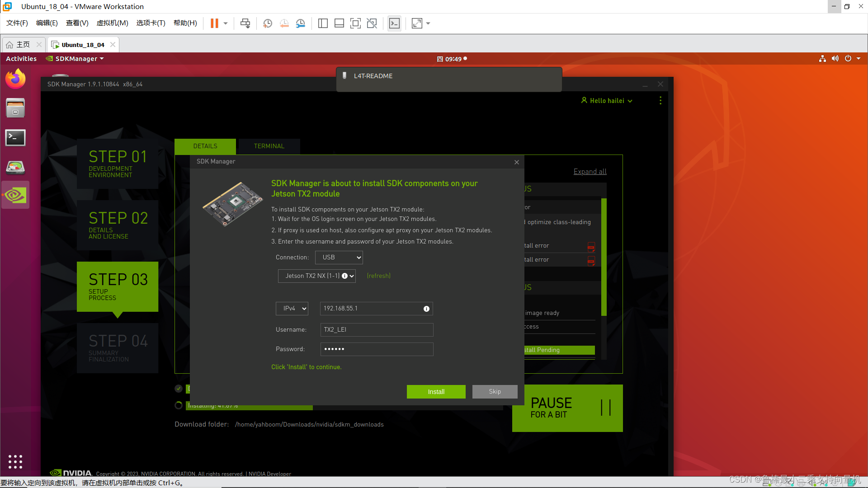Screen dimensions: 868x488
Task: Open the IPv4 dropdown
Action: pos(292,309)
